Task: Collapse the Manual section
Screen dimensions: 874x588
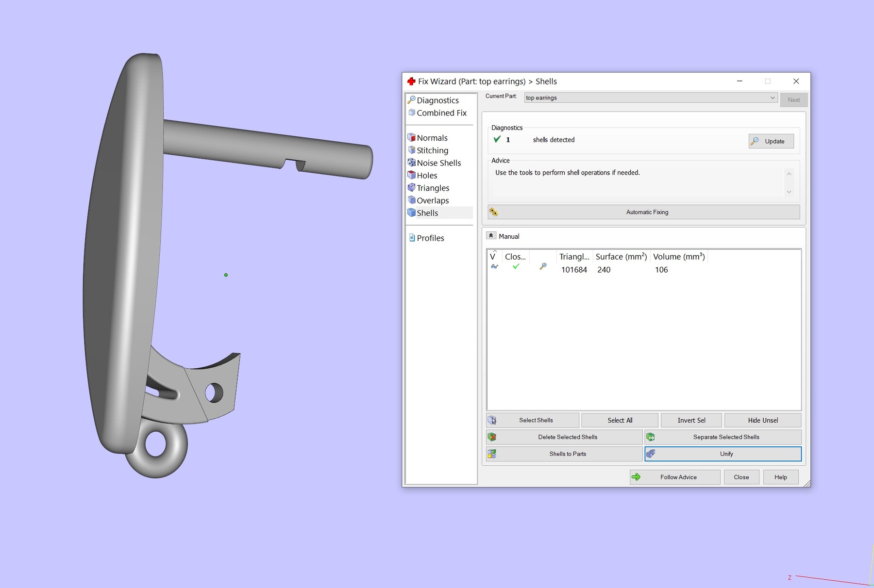Action: click(491, 236)
